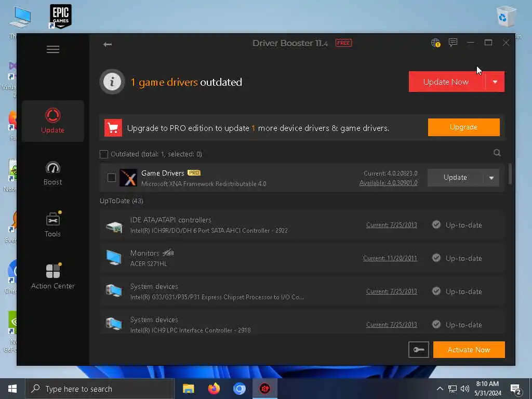Open the hamburger menu in Driver Booster
The width and height of the screenshot is (532, 399).
click(x=53, y=49)
